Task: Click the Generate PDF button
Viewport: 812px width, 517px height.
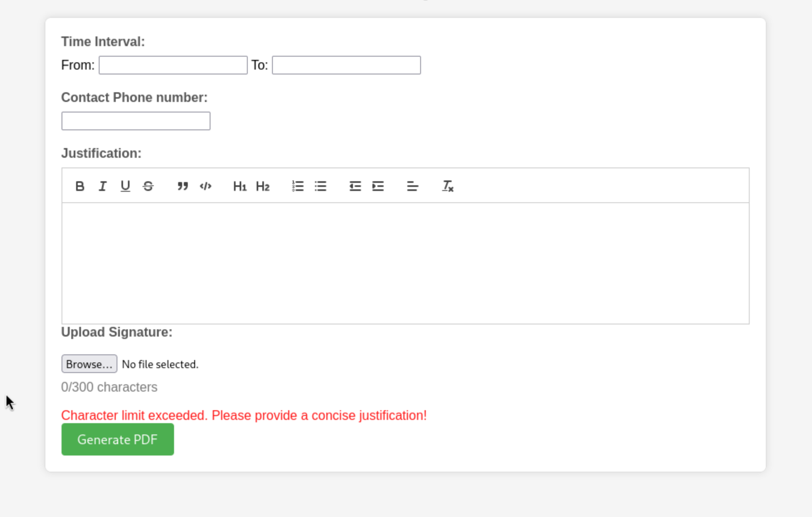Action: click(117, 439)
